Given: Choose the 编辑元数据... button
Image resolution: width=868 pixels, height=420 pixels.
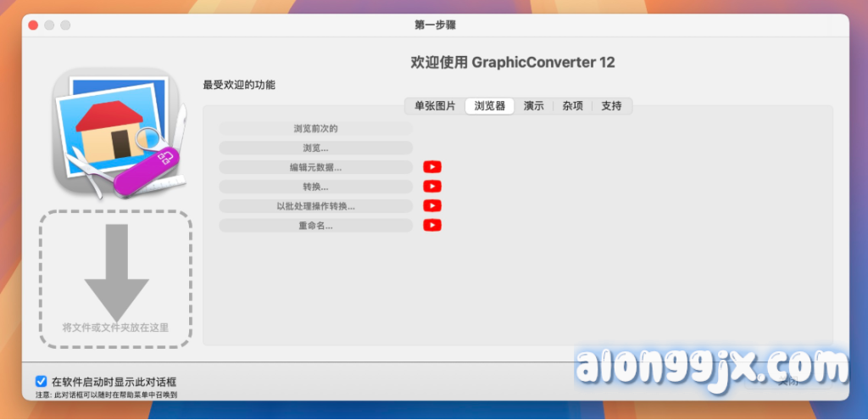Looking at the screenshot, I should [315, 167].
